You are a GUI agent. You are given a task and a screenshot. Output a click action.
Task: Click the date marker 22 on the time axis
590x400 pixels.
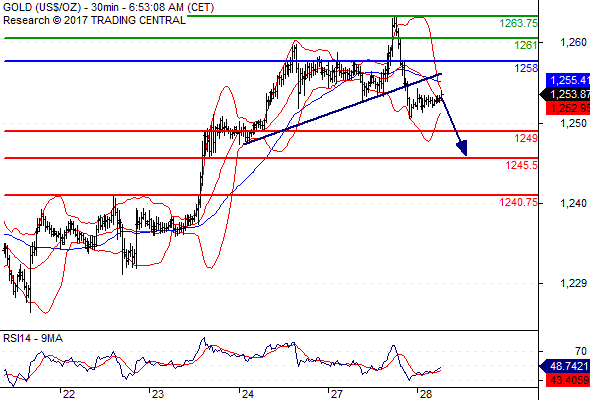coord(68,394)
